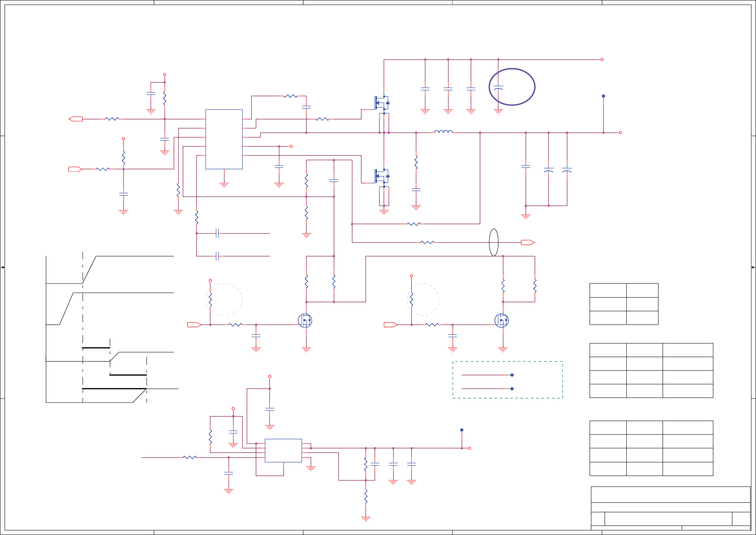Click the red output port arrow beside the ellipse
Viewport: 756px width, 535px height.
tap(528, 242)
